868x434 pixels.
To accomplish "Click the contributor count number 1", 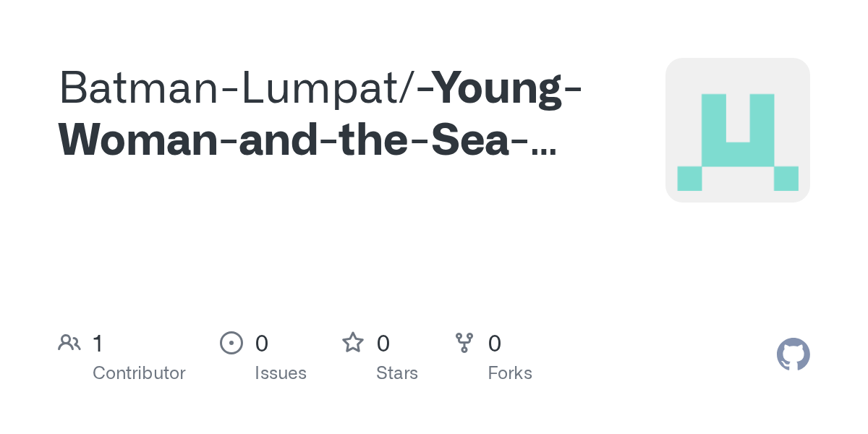I will click(x=98, y=343).
